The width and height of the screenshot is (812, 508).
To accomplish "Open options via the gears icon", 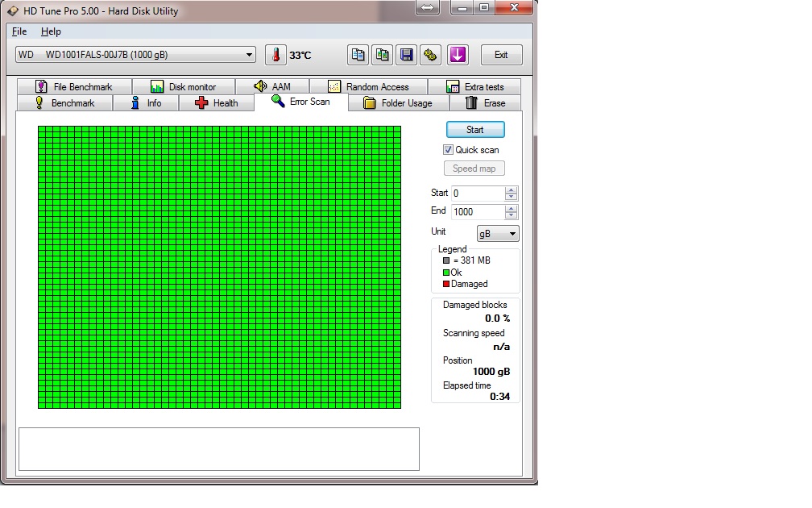I will 430,55.
